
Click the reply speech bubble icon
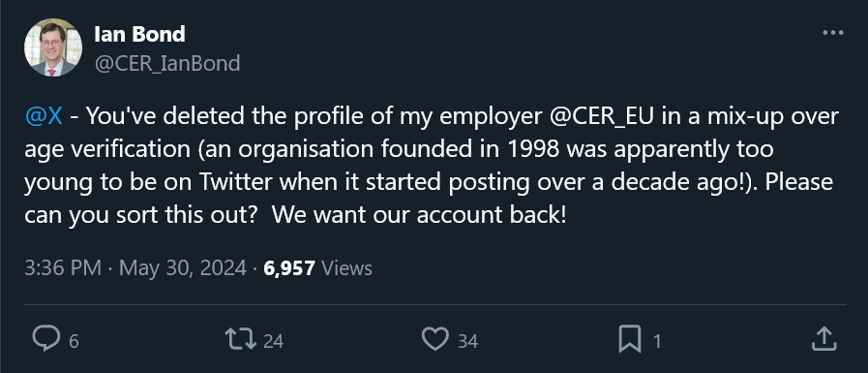pos(45,339)
